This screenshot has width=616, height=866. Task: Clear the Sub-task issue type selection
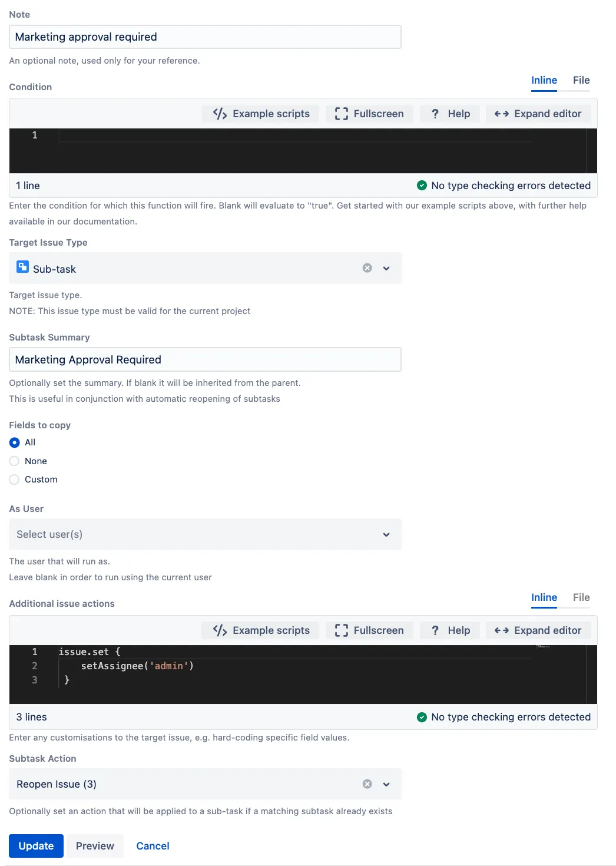(367, 268)
